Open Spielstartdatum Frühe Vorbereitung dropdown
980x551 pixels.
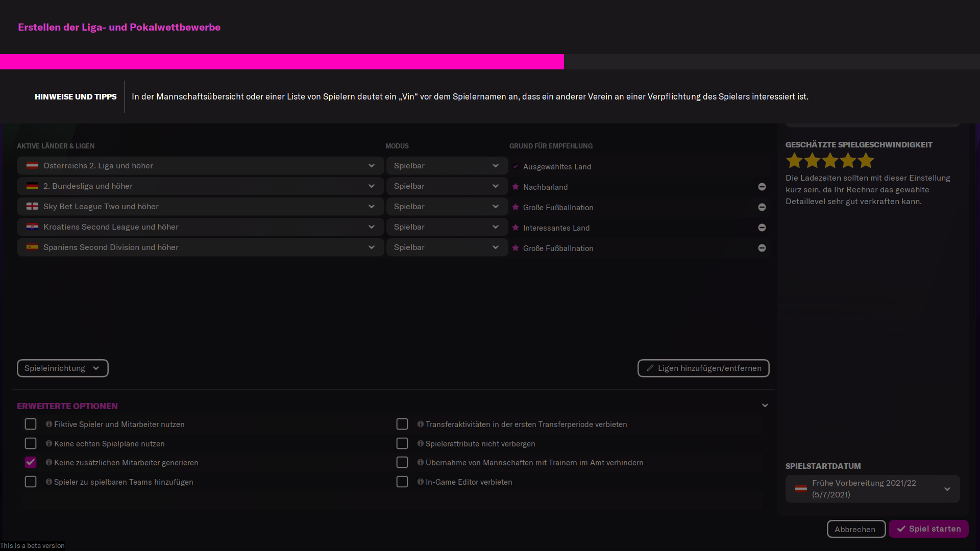click(x=872, y=489)
